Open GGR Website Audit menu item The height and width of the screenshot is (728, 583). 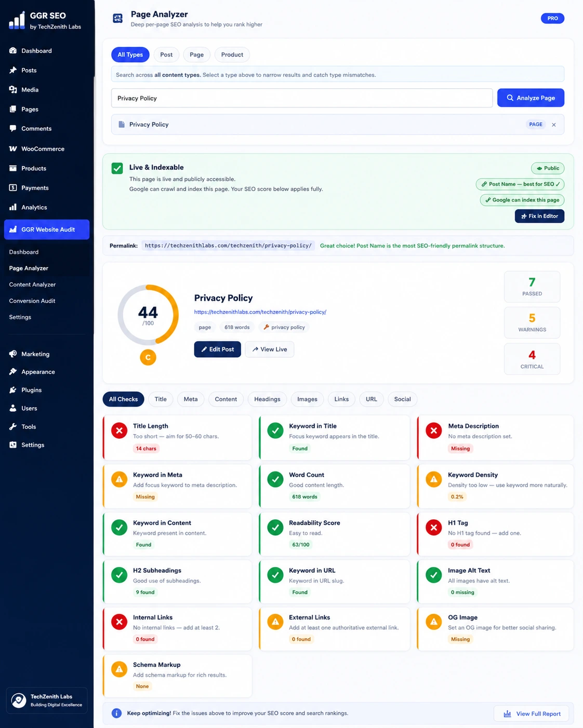(47, 230)
